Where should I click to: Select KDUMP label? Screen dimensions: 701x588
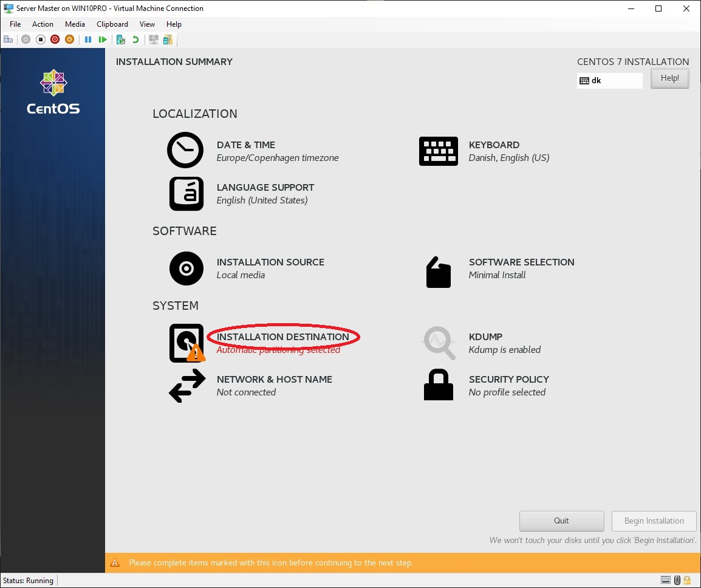[485, 337]
